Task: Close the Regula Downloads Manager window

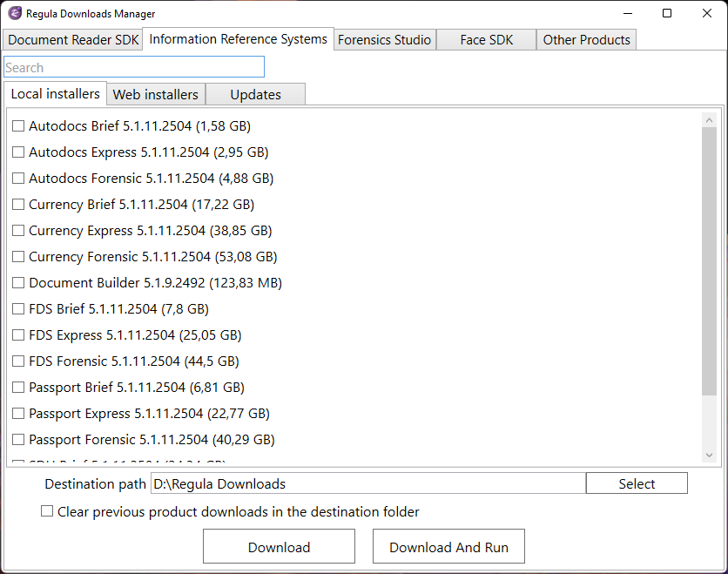Action: tap(706, 13)
